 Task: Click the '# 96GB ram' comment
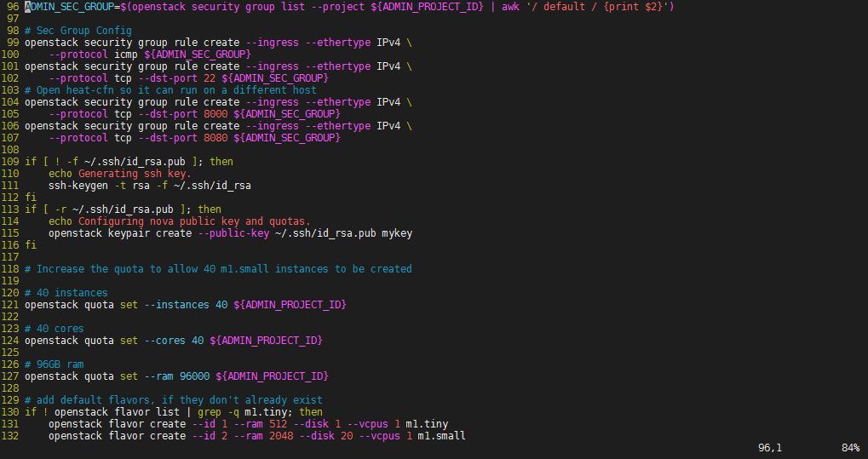coord(55,364)
